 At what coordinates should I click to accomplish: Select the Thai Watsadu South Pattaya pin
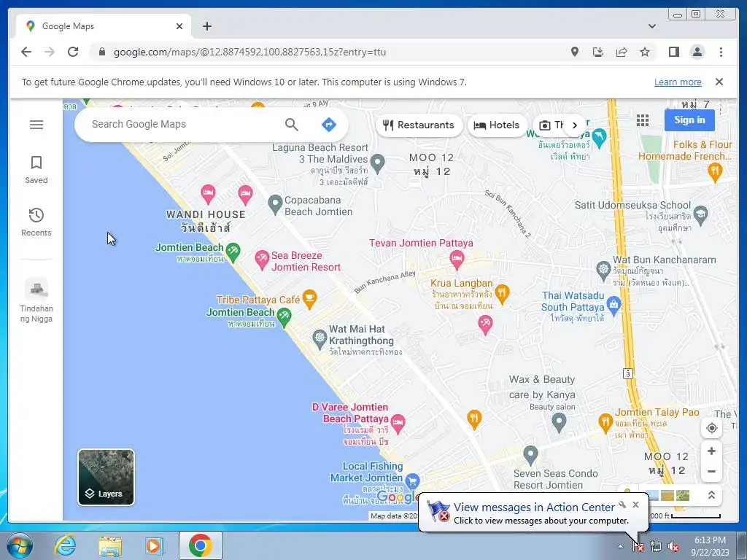pos(614,305)
